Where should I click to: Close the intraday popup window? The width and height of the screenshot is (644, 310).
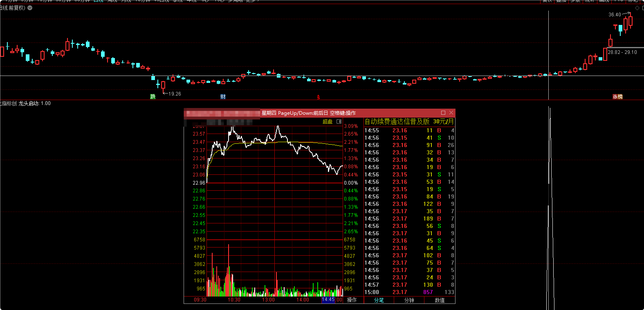[451, 113]
